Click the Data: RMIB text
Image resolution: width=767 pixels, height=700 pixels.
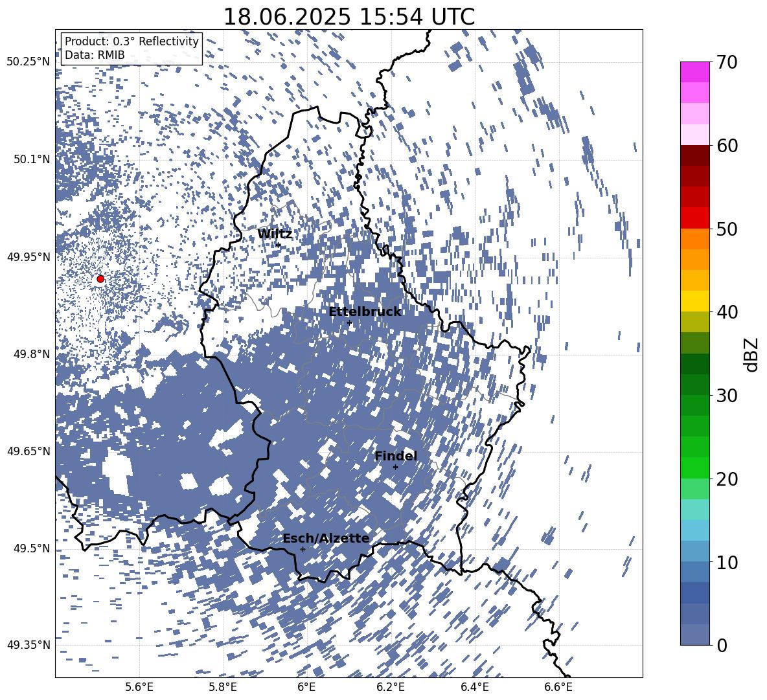[x=95, y=55]
